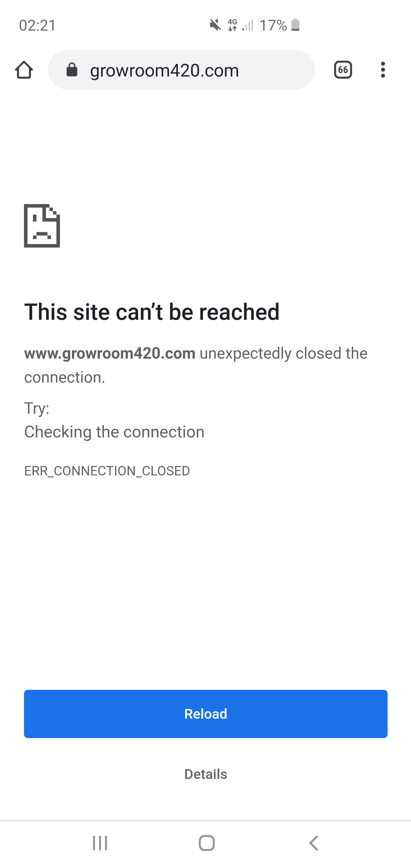Tap the 'This site can't be reached' heading
Screen dimensions: 411x868
tap(152, 312)
